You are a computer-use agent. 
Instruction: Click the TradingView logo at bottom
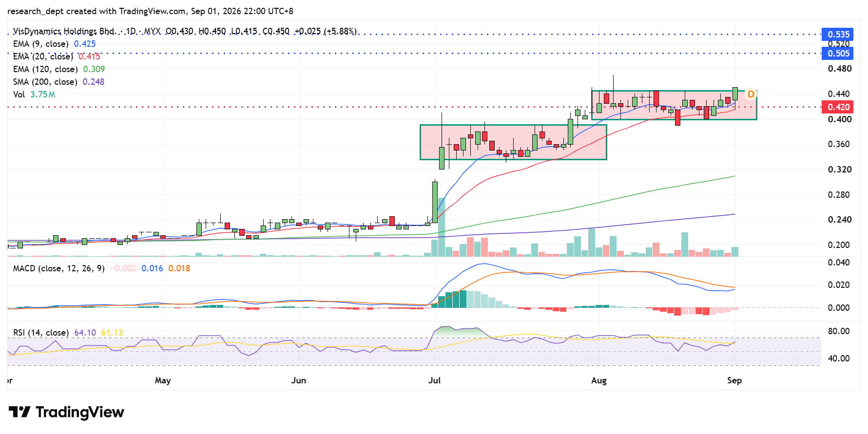click(x=66, y=412)
